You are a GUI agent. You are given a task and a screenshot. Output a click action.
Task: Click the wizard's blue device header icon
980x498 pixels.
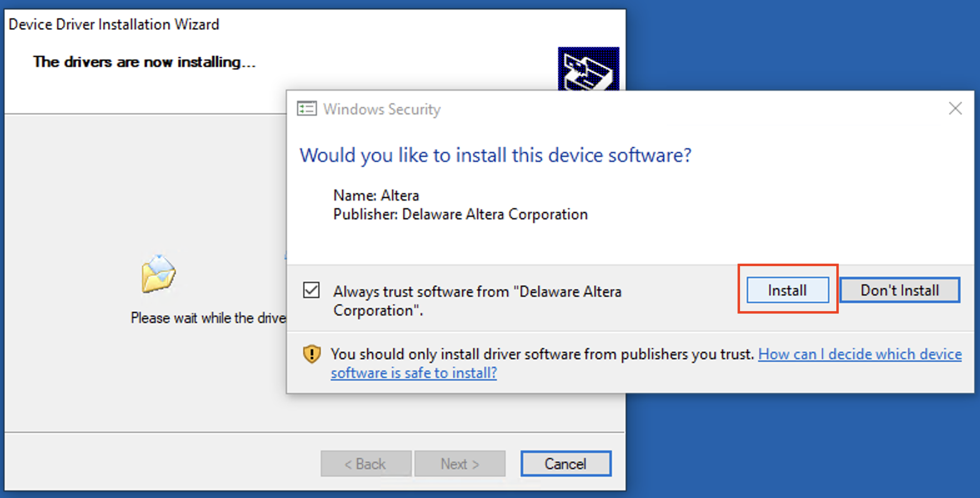587,69
